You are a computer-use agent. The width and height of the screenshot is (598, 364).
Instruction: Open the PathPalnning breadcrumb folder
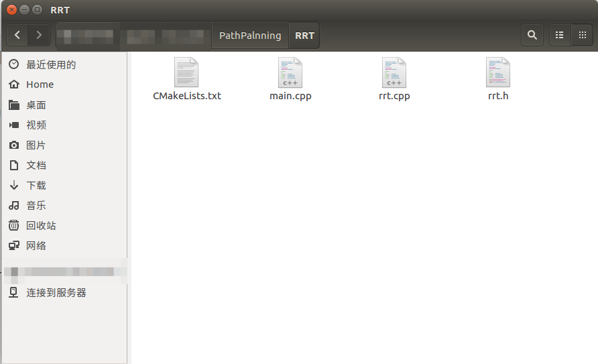250,36
